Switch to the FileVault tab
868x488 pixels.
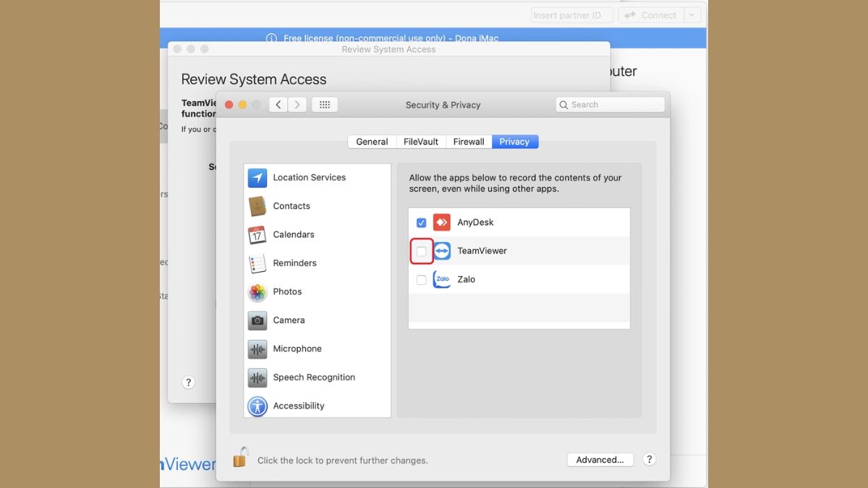(421, 142)
